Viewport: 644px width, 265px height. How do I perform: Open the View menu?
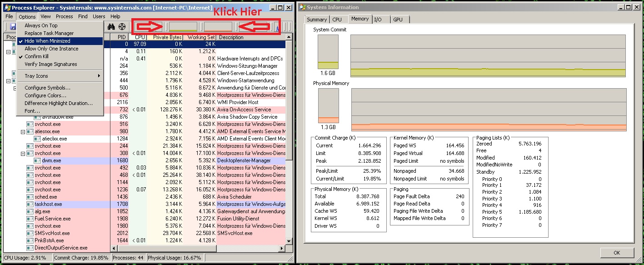45,16
